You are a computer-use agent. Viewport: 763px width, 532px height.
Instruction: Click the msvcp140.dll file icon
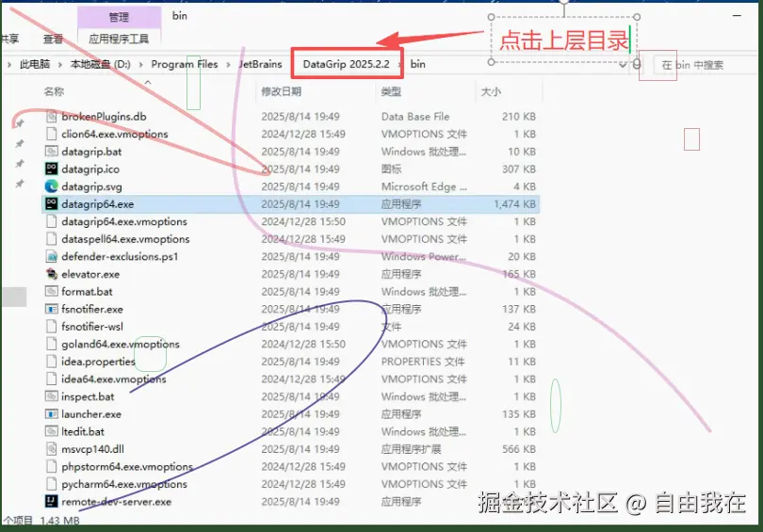click(51, 449)
